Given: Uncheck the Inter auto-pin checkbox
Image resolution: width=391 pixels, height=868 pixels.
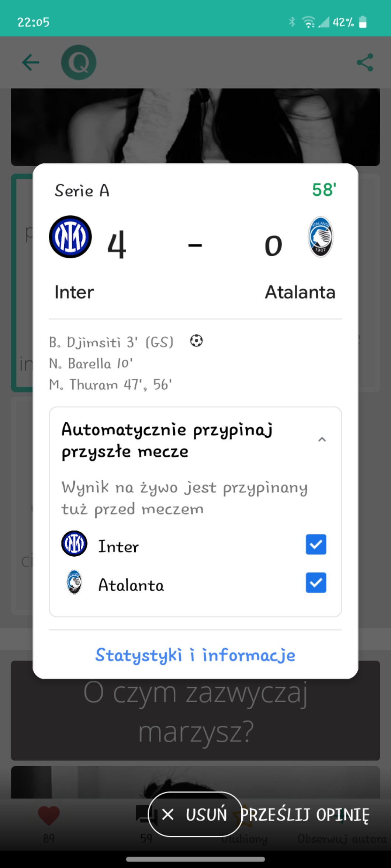Looking at the screenshot, I should tap(316, 544).
